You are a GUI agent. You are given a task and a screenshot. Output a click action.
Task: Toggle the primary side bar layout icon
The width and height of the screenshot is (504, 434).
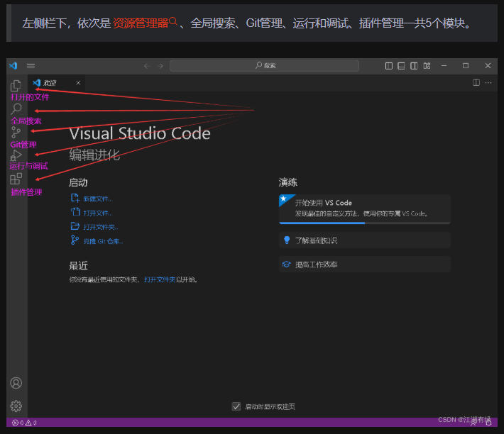pos(388,66)
